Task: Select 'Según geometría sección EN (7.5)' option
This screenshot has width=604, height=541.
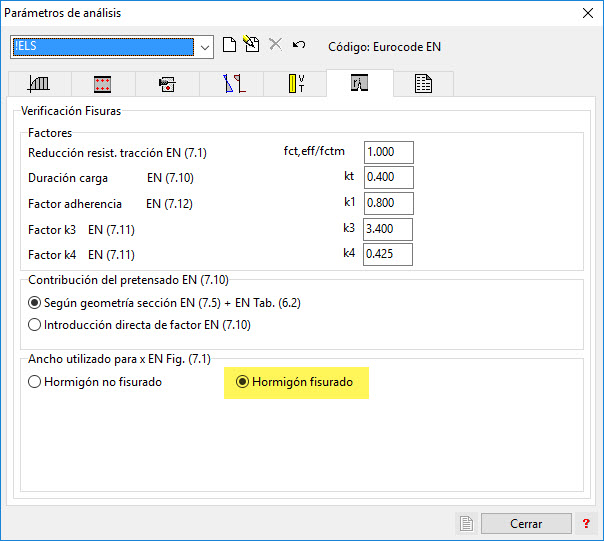Action: [x=35, y=303]
